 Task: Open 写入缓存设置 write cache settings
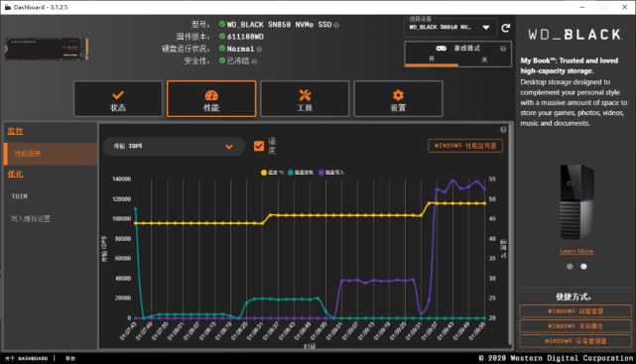[31, 219]
